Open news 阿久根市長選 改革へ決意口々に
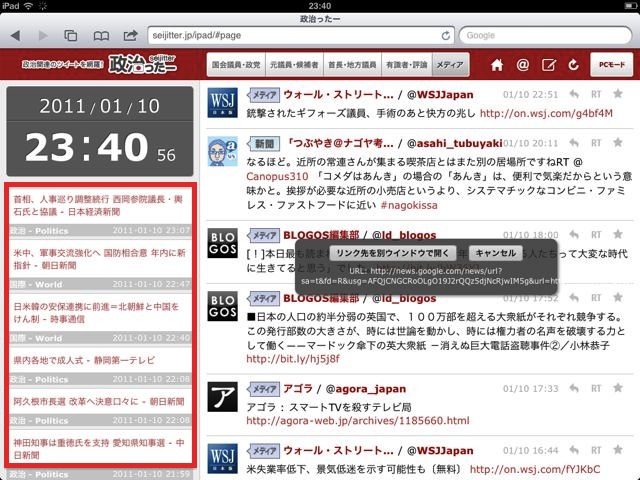Viewport: 640px width, 480px height. point(98,402)
